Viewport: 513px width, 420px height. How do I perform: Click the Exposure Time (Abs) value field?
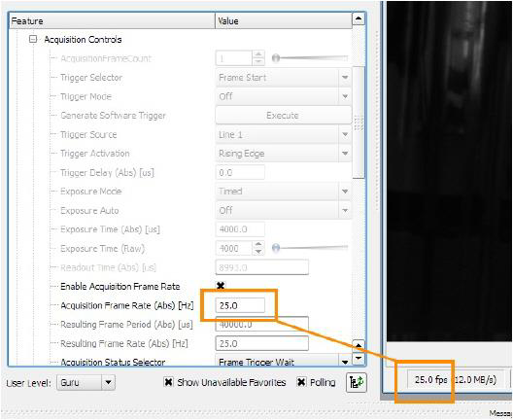pos(240,229)
